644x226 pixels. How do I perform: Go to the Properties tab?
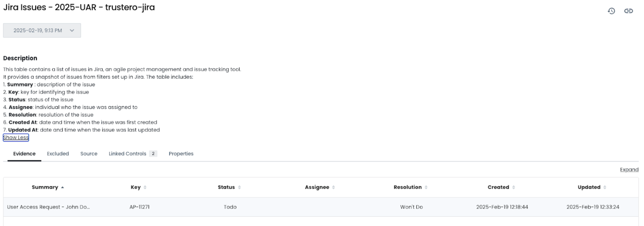coord(181,154)
